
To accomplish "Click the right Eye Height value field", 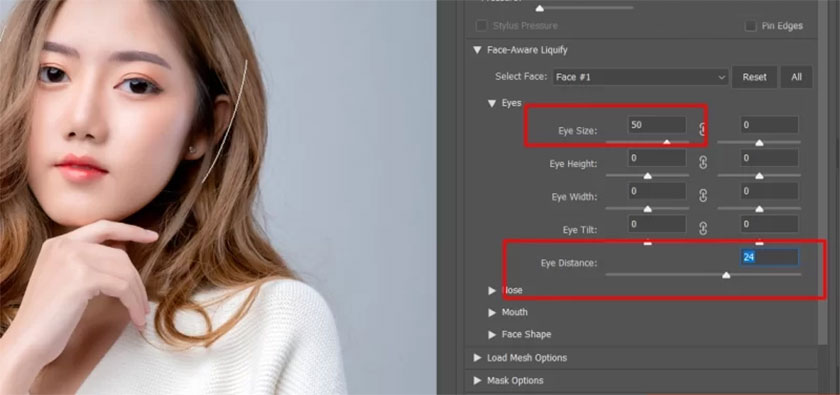I will tap(769, 158).
